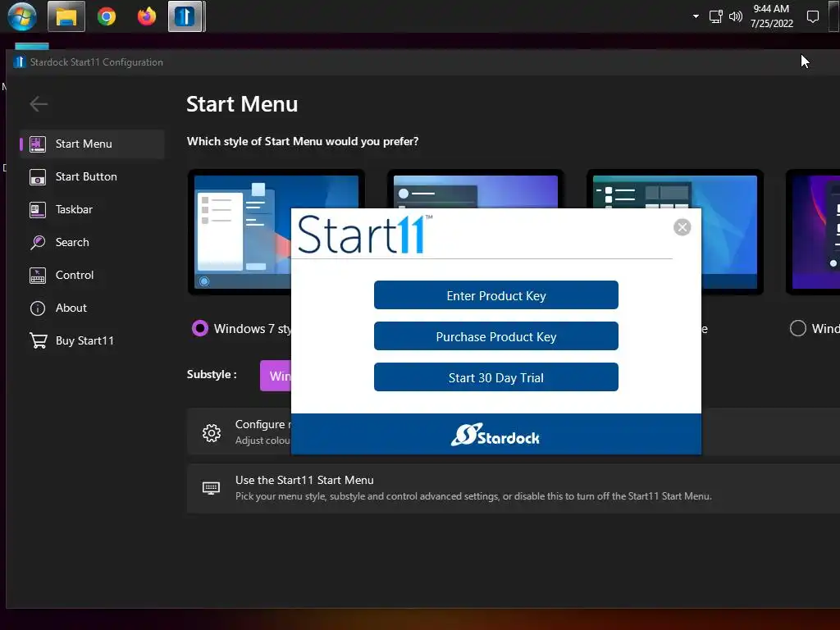Click the purple partially visible style thumbnail
Image resolution: width=840 pixels, height=630 pixels.
coord(813,232)
